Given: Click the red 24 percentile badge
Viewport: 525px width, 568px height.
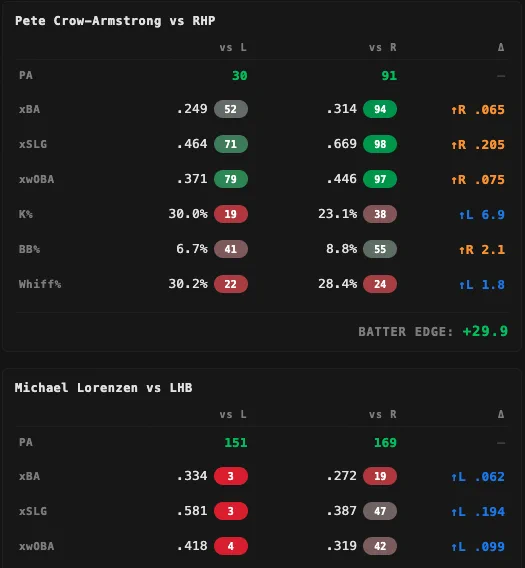Looking at the screenshot, I should point(380,284).
